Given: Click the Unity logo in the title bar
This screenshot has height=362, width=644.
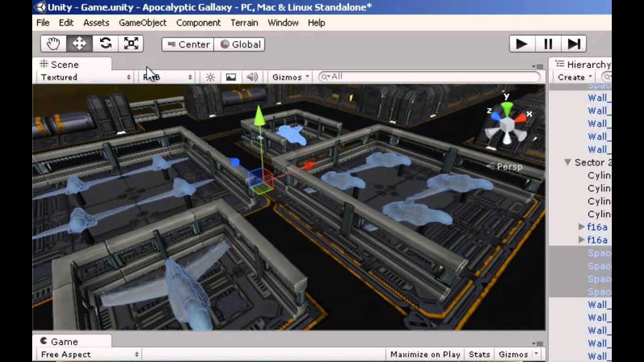Looking at the screenshot, I should (39, 7).
